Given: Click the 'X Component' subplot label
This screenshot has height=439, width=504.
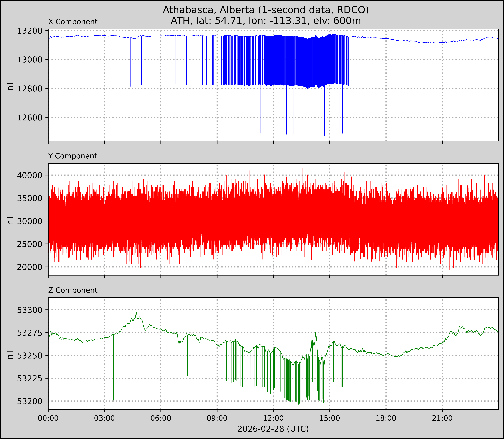Looking at the screenshot, I should pyautogui.click(x=73, y=22).
